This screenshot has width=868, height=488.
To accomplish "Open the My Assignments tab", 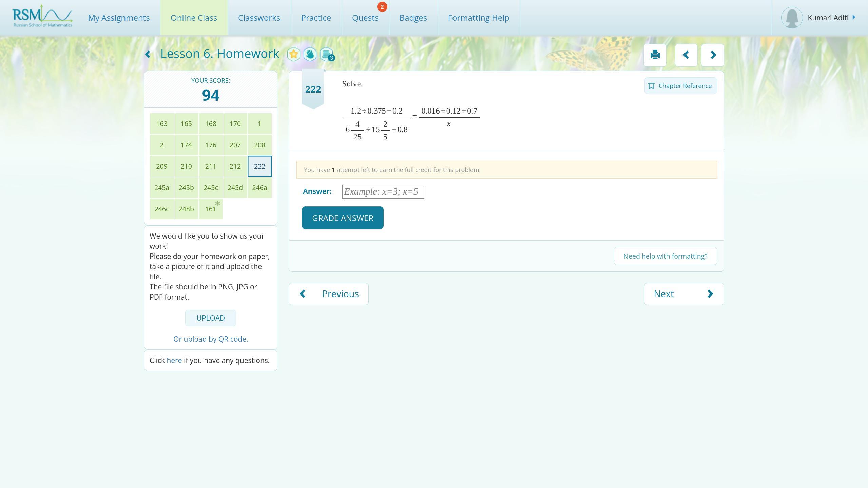I will [x=119, y=18].
